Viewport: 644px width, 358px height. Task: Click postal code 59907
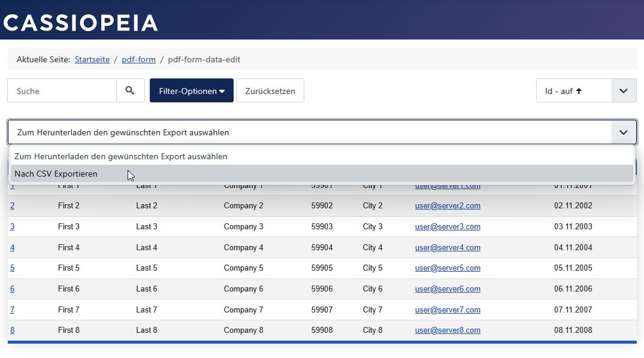pyautogui.click(x=322, y=310)
